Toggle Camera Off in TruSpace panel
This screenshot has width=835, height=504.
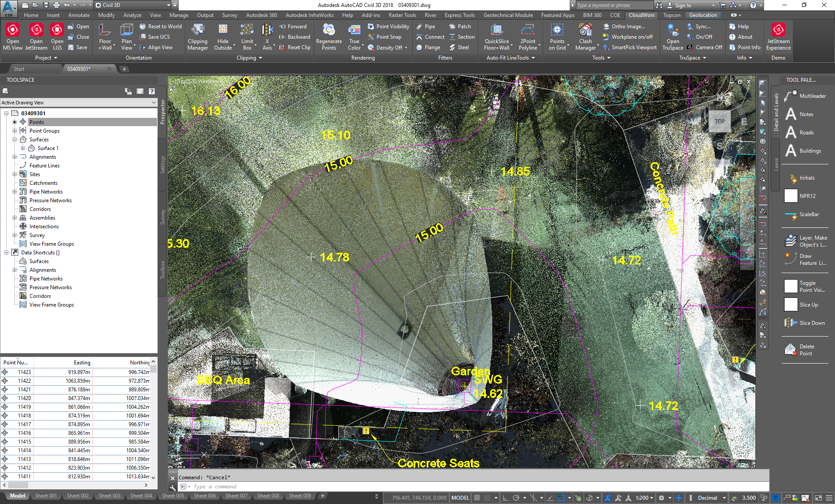point(704,47)
